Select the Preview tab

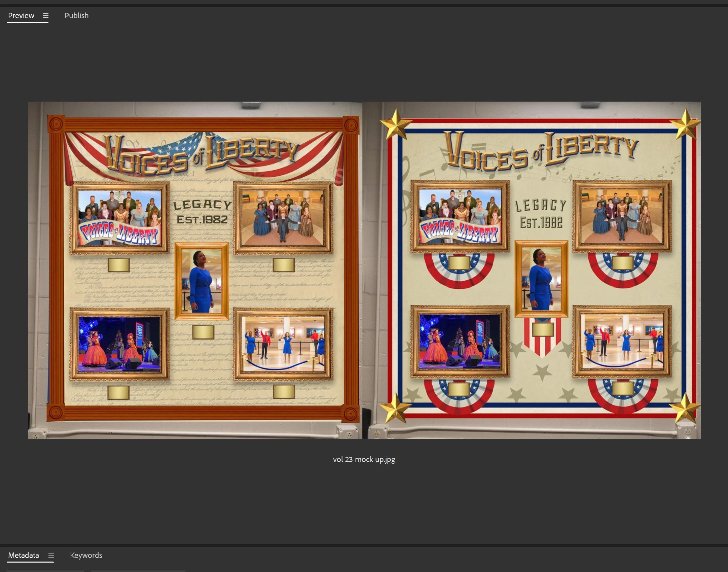coord(21,15)
